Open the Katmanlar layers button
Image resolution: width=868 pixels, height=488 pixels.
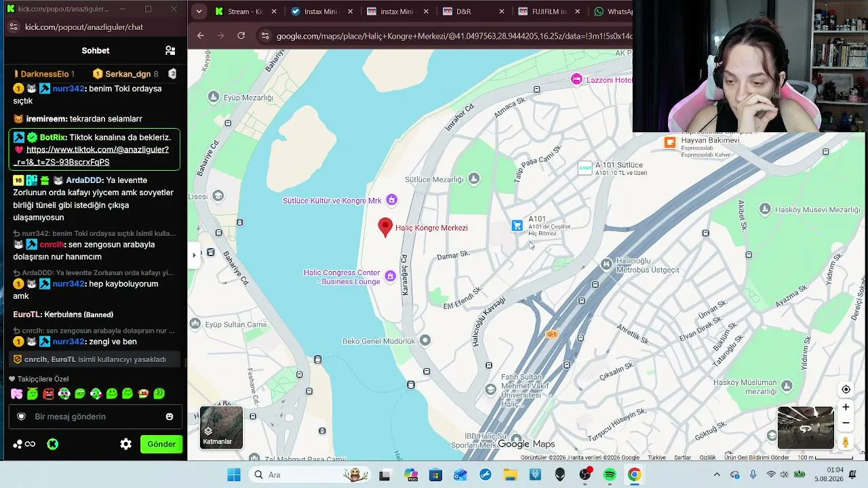coord(221,428)
